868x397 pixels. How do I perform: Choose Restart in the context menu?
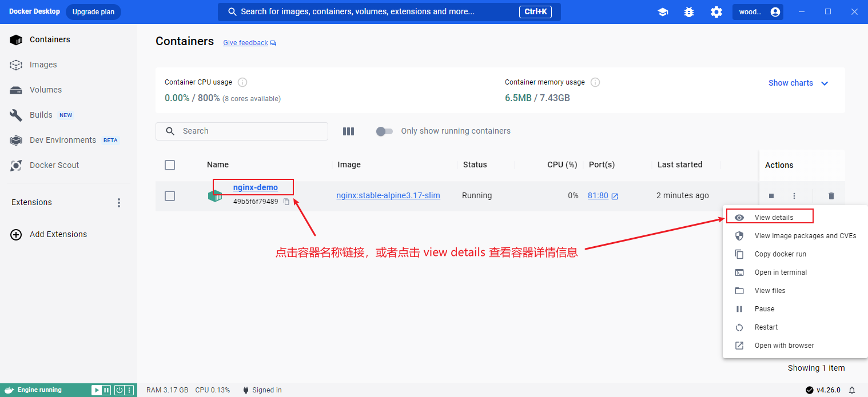tap(795, 327)
